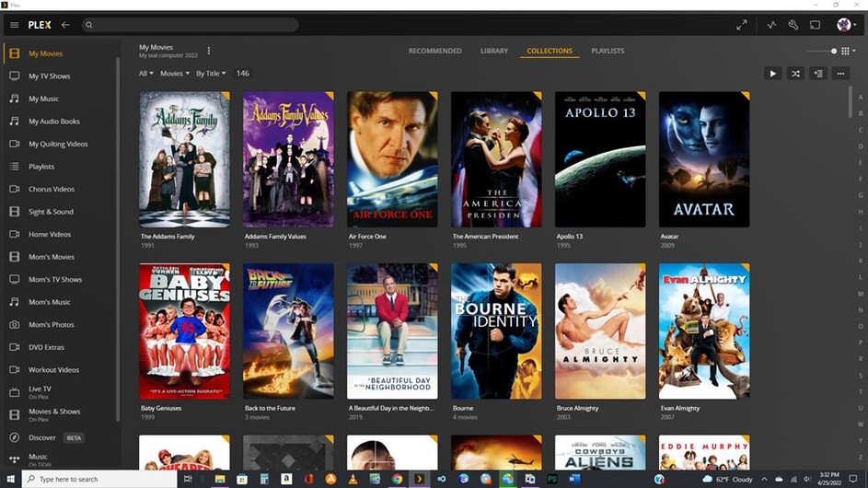Click the sidebar scrollbar
This screenshot has height=488, width=868.
click(118, 238)
